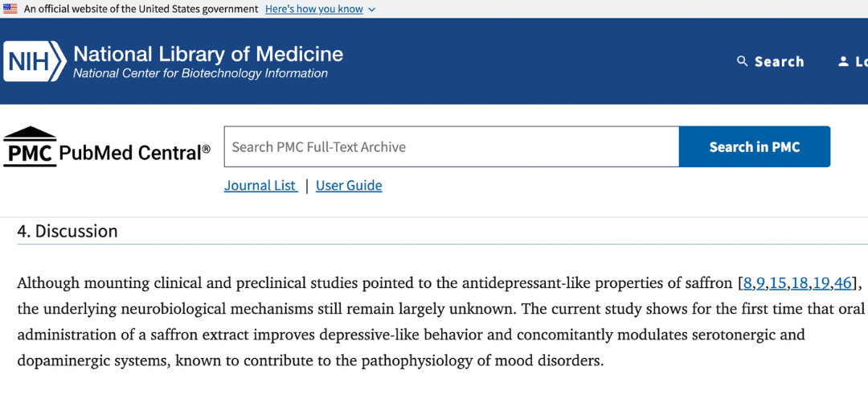Click the user account icon in the header
The image size is (868, 395).
point(843,61)
